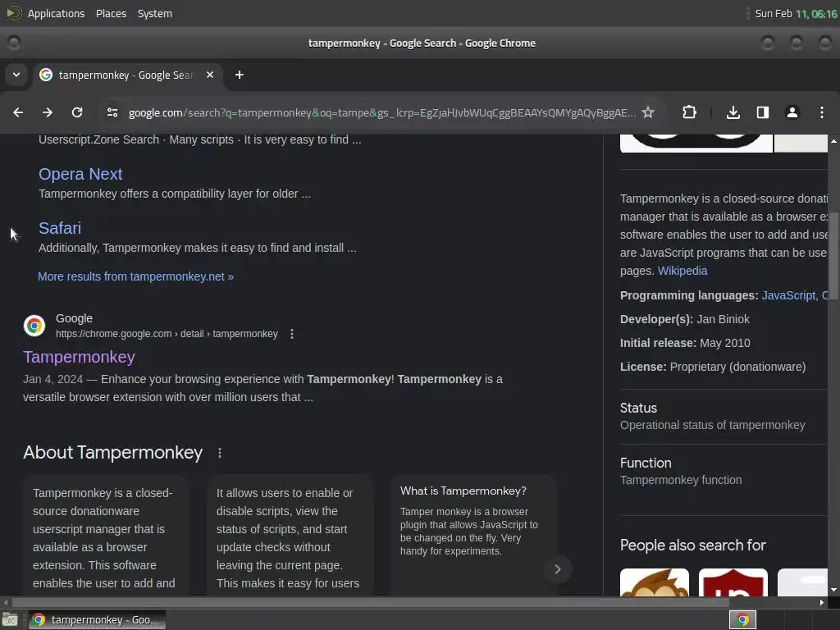This screenshot has width=840, height=630.
Task: Open the closed-source donationware description card
Action: (x=106, y=536)
